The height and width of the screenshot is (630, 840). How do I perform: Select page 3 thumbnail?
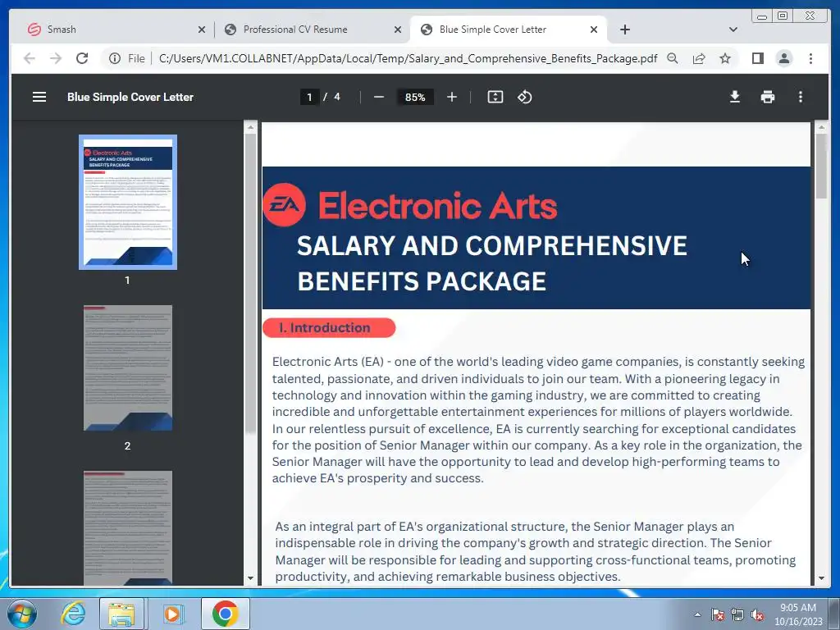pyautogui.click(x=127, y=528)
